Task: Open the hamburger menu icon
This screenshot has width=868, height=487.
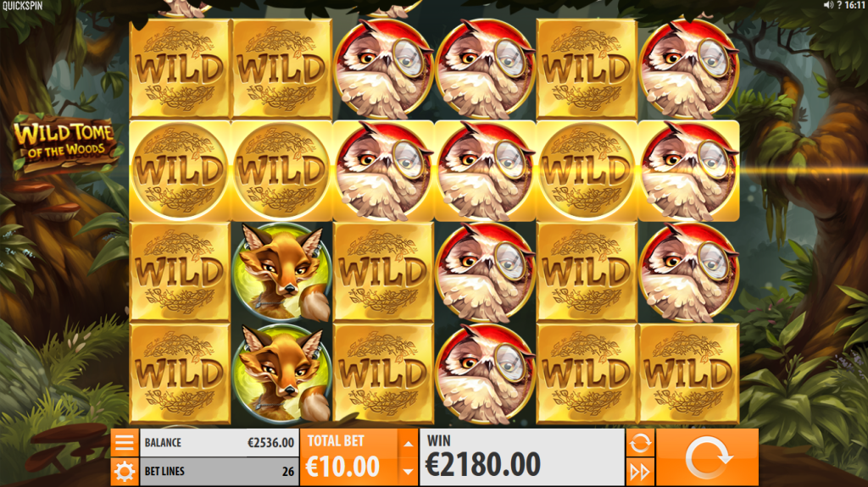Action: (x=124, y=442)
